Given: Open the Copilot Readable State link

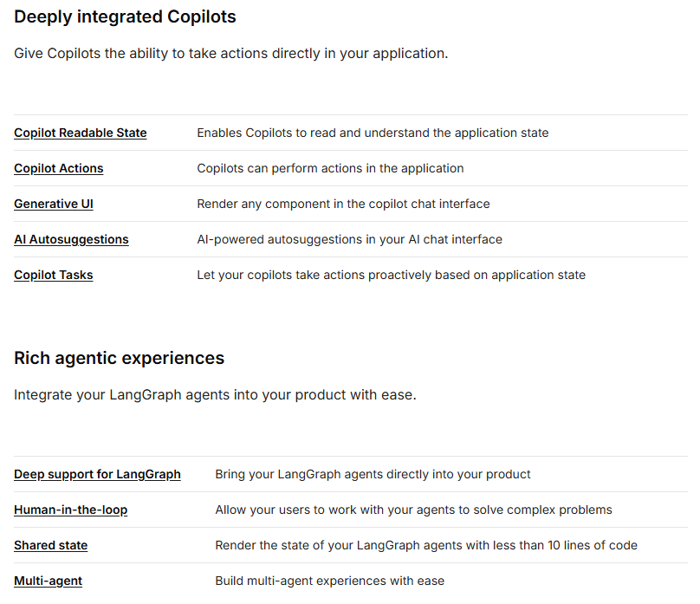Looking at the screenshot, I should click(80, 133).
